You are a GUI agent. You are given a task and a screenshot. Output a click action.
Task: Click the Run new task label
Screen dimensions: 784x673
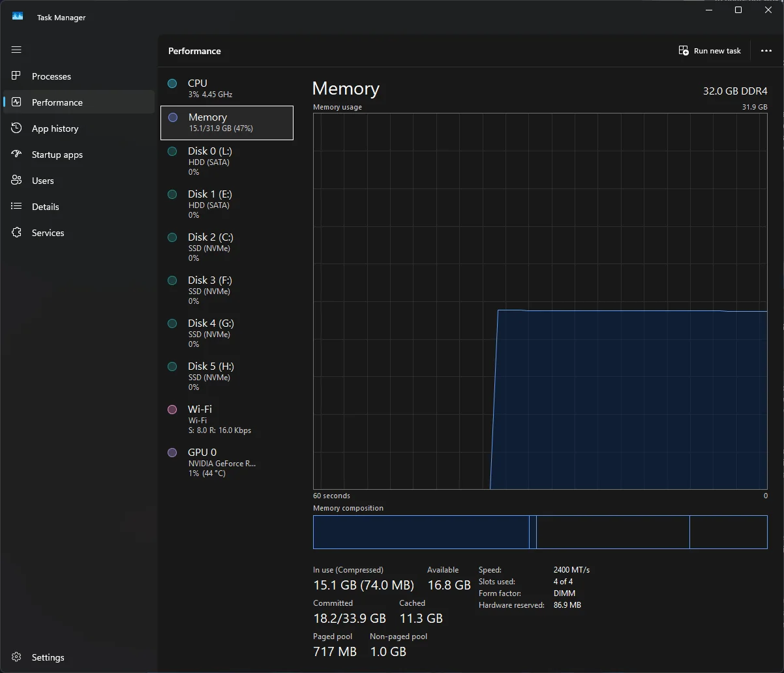click(717, 51)
